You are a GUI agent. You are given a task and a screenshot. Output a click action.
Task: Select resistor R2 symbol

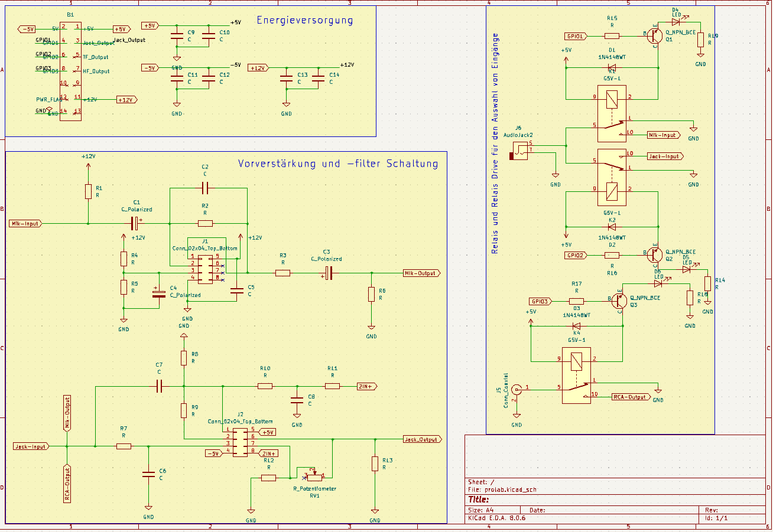point(205,223)
